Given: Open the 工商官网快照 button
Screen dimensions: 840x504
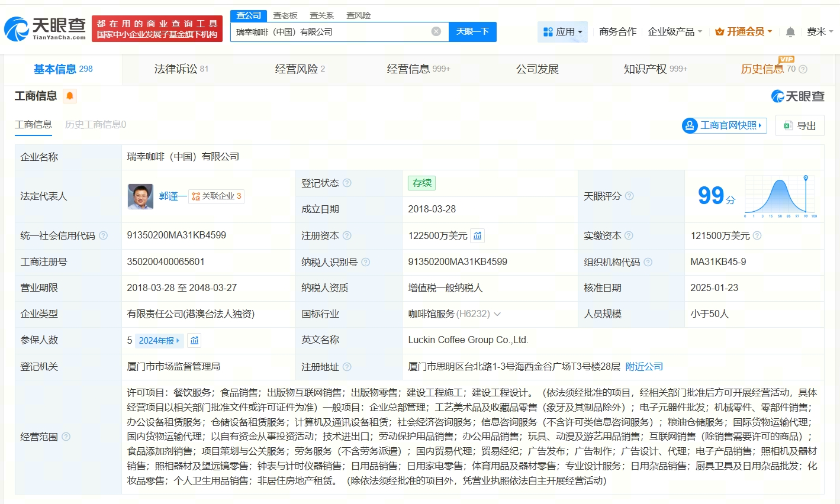Looking at the screenshot, I should [x=725, y=125].
